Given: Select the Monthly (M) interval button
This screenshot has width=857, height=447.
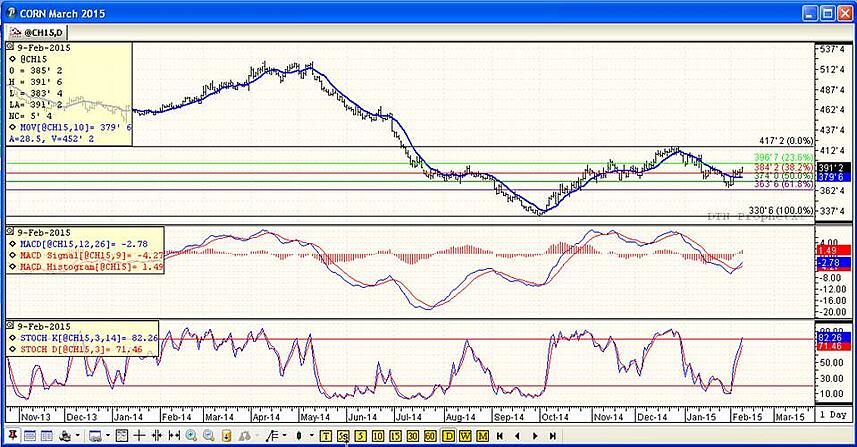Looking at the screenshot, I should (x=483, y=436).
